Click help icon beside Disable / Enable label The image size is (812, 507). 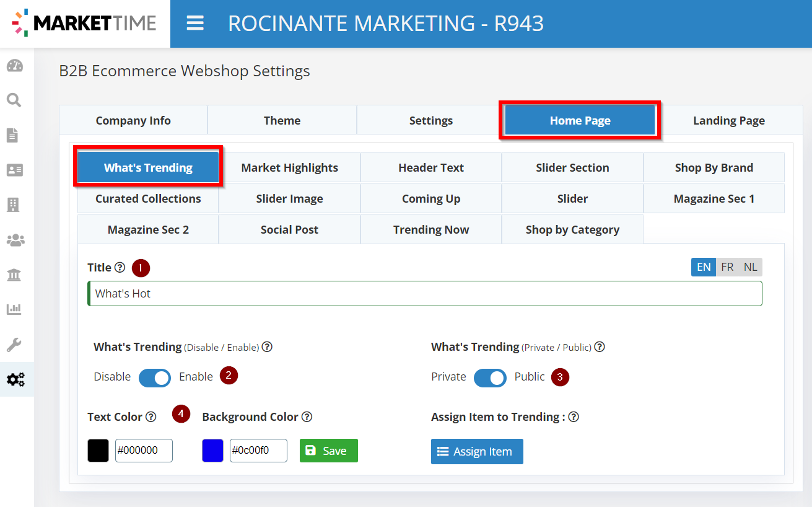[267, 347]
